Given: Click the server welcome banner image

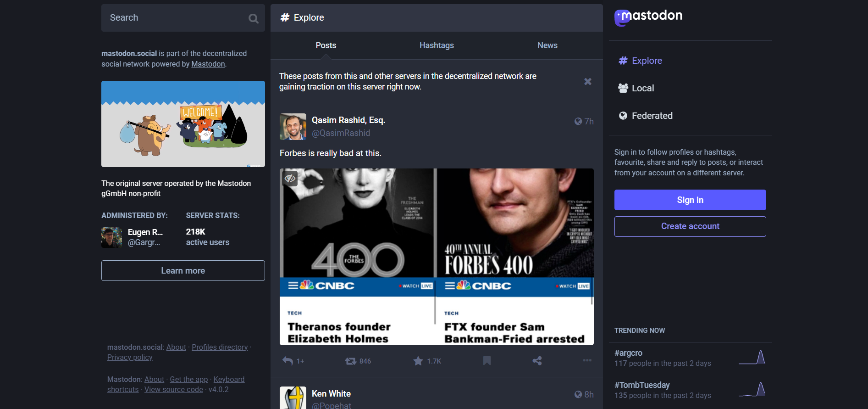Looking at the screenshot, I should point(183,124).
